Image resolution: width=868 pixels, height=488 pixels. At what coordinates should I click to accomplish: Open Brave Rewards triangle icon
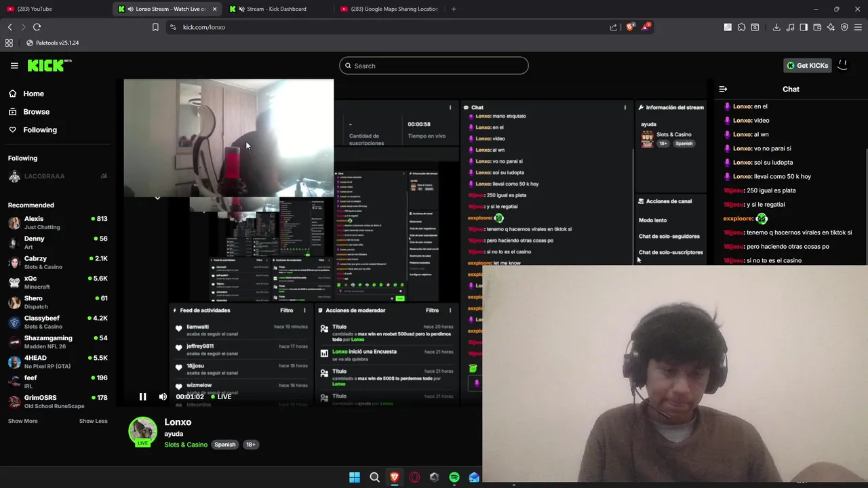[646, 27]
